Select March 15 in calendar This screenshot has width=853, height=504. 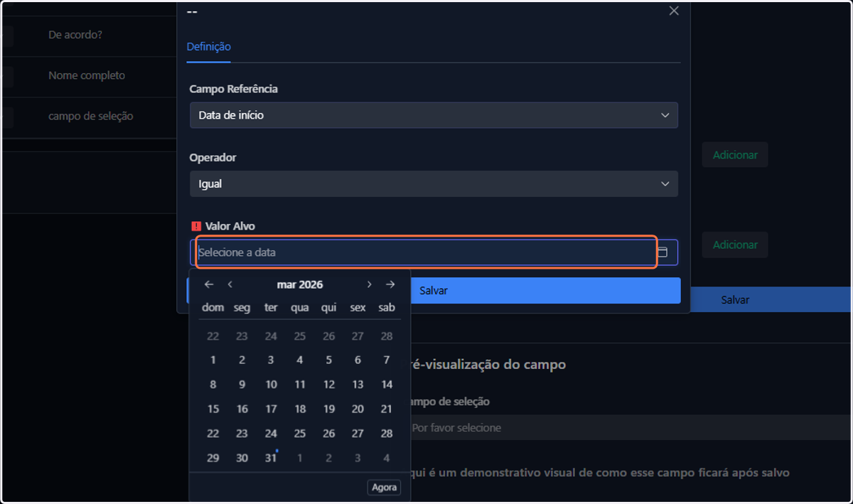(213, 409)
